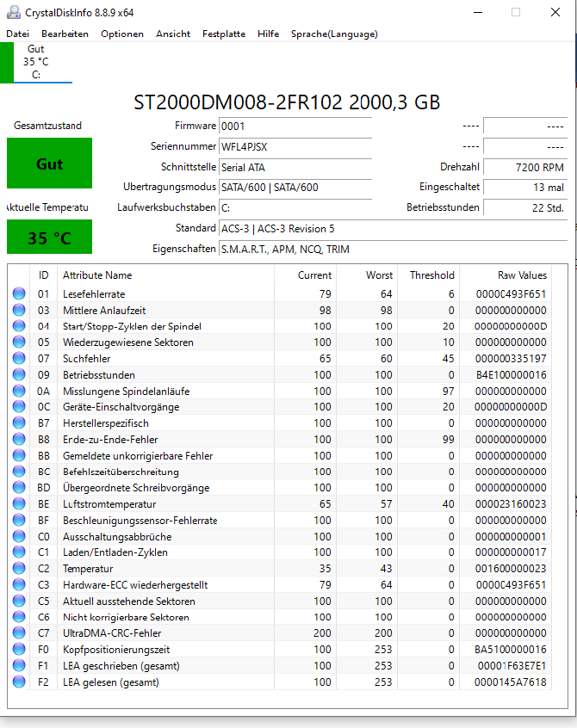Click status orb for Kopfpositionierungszeit

(19, 649)
